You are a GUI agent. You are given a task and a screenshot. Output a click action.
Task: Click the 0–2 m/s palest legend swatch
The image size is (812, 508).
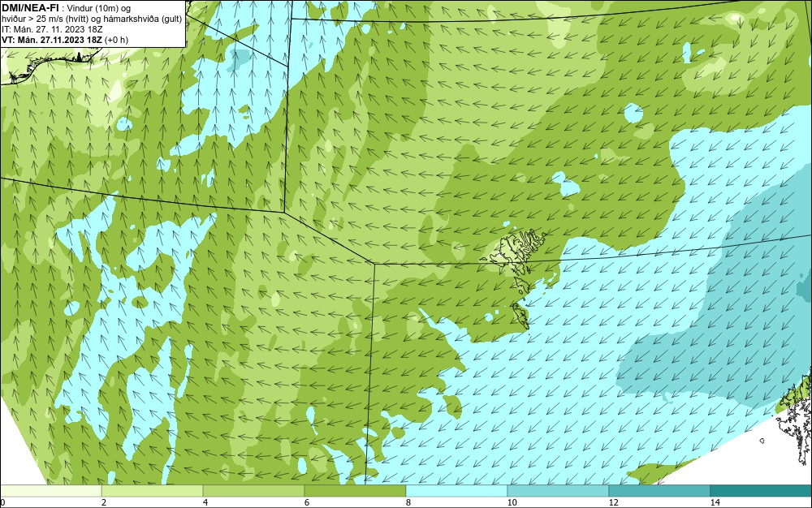(x=50, y=491)
